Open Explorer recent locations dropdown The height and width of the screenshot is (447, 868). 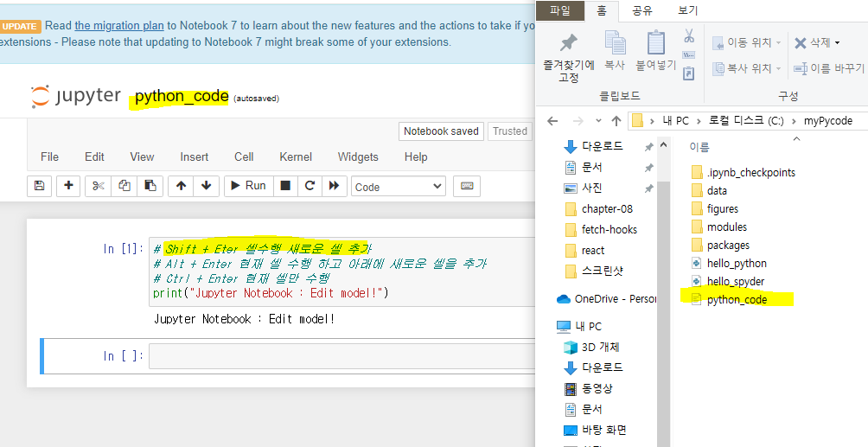tap(598, 121)
